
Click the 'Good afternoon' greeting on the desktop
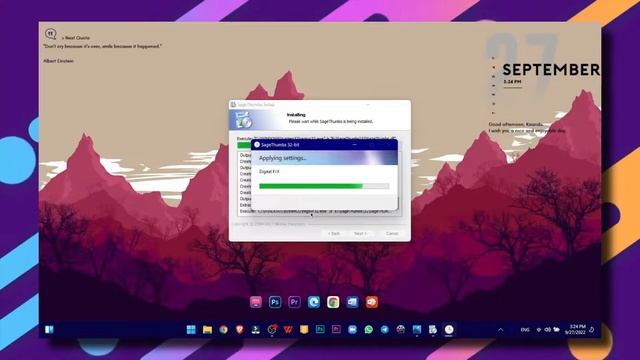click(x=516, y=124)
